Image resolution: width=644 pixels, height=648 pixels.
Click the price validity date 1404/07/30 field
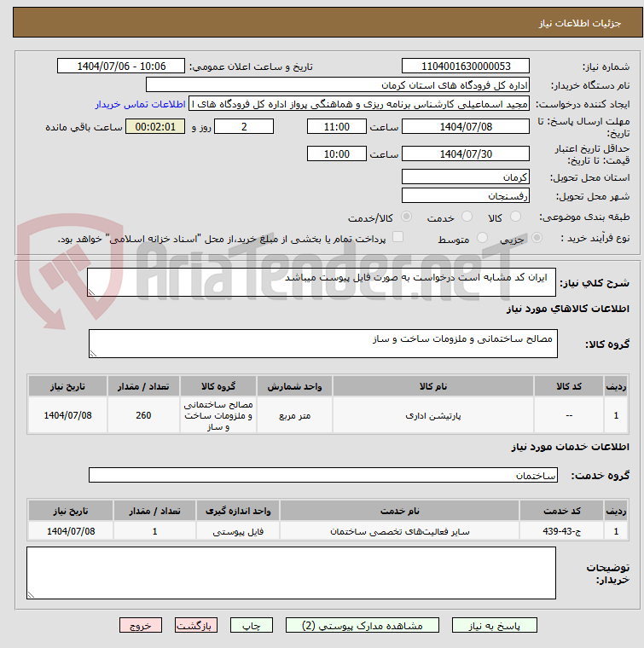[x=466, y=153]
